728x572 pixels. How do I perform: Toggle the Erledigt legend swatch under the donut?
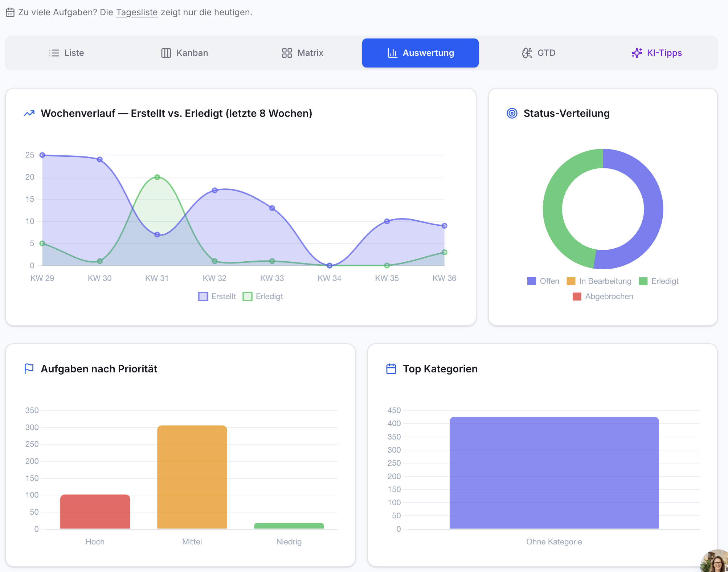pos(643,281)
